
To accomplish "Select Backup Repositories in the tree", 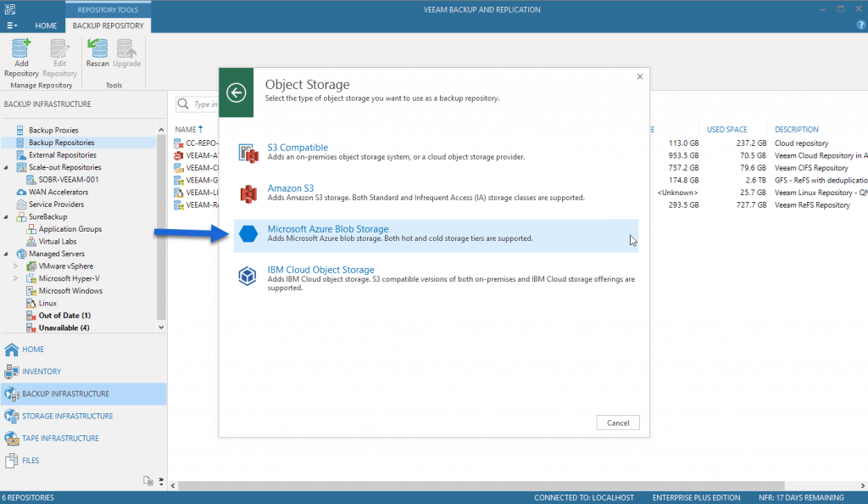I will point(61,143).
